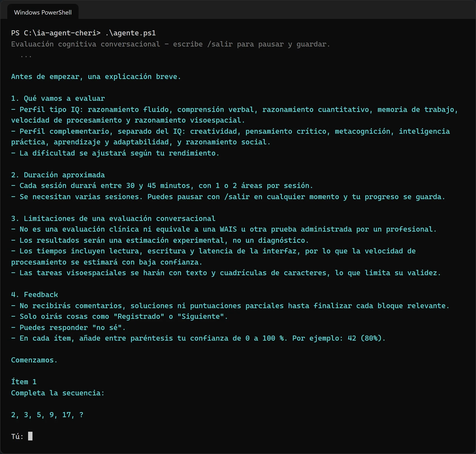476x454 pixels.
Task: Click heading "1. Qué vamos a evaluar"
Action: click(x=58, y=98)
